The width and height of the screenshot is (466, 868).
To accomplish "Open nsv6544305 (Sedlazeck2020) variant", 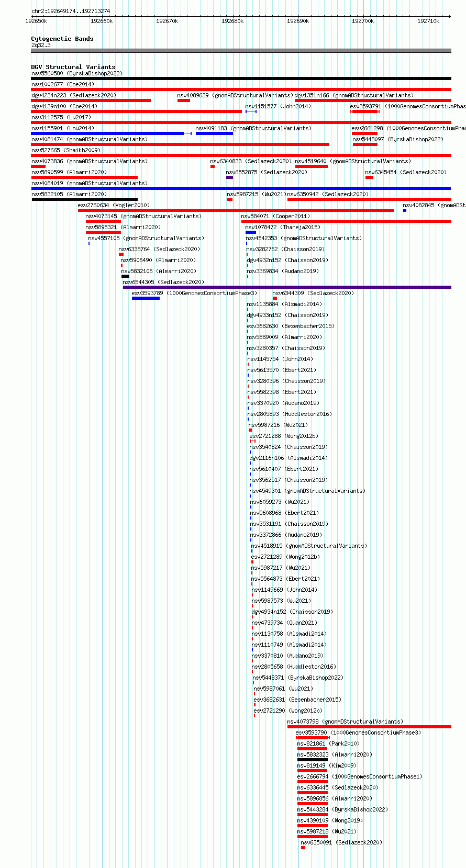I will 163,283.
